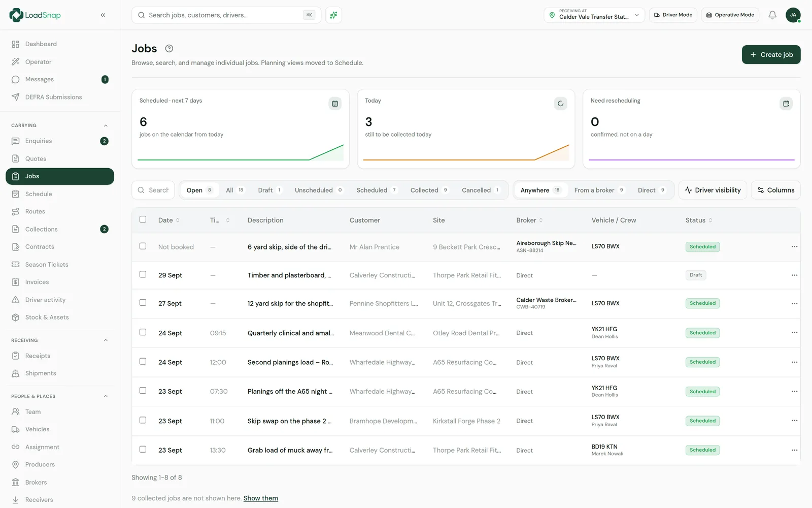Open the notifications bell

click(772, 15)
